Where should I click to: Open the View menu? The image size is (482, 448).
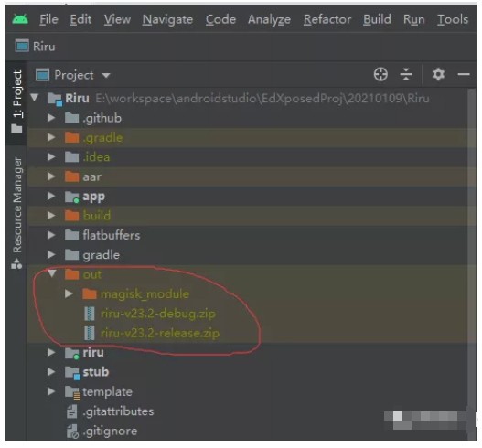[117, 19]
